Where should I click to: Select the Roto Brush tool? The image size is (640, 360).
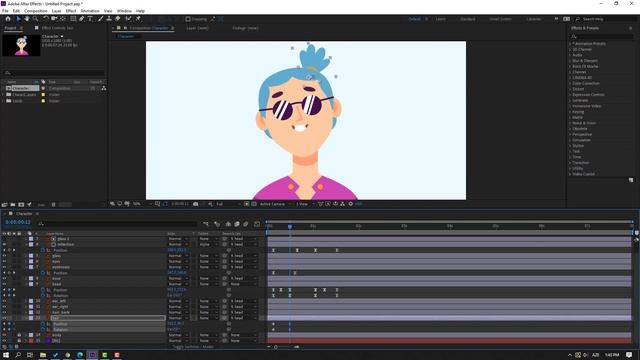point(129,19)
